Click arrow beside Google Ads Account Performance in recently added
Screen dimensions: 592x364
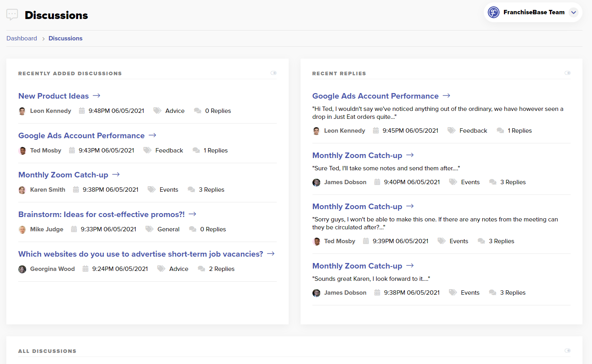pos(152,135)
